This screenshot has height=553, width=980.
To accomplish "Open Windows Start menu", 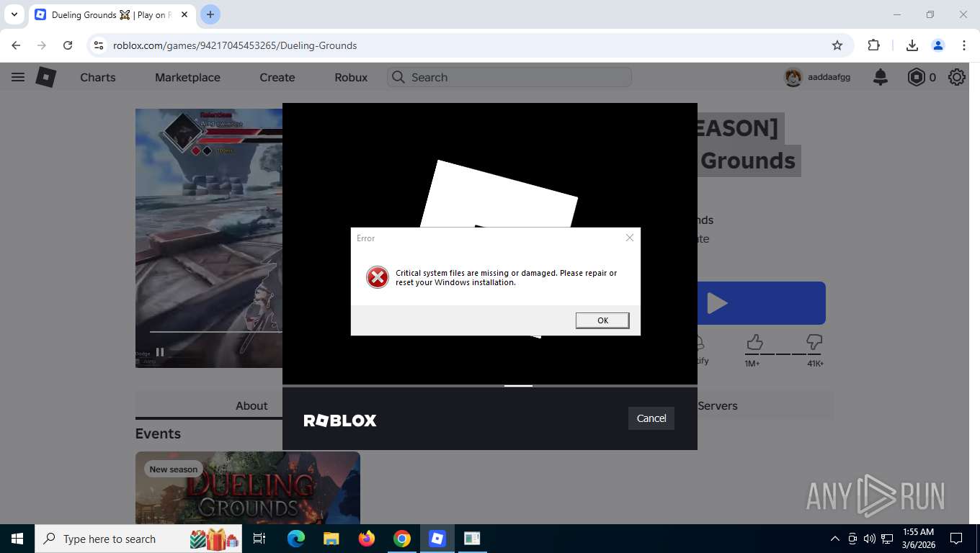I will click(17, 539).
